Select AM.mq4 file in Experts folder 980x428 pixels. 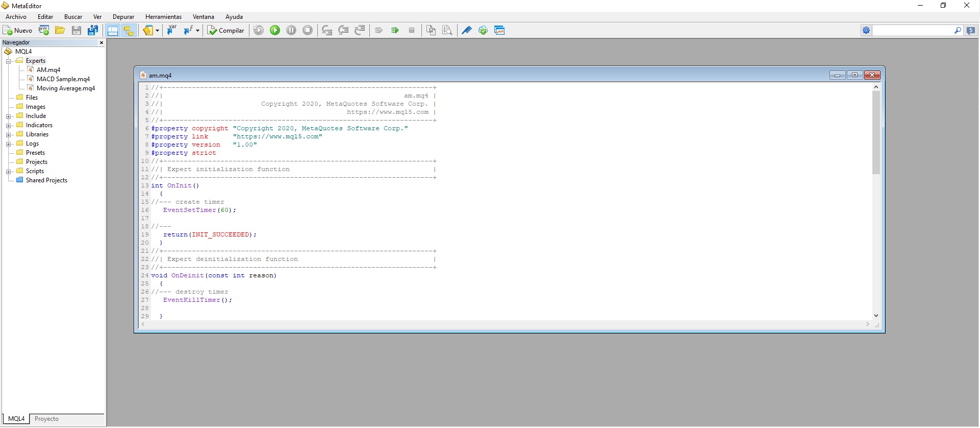[x=48, y=70]
